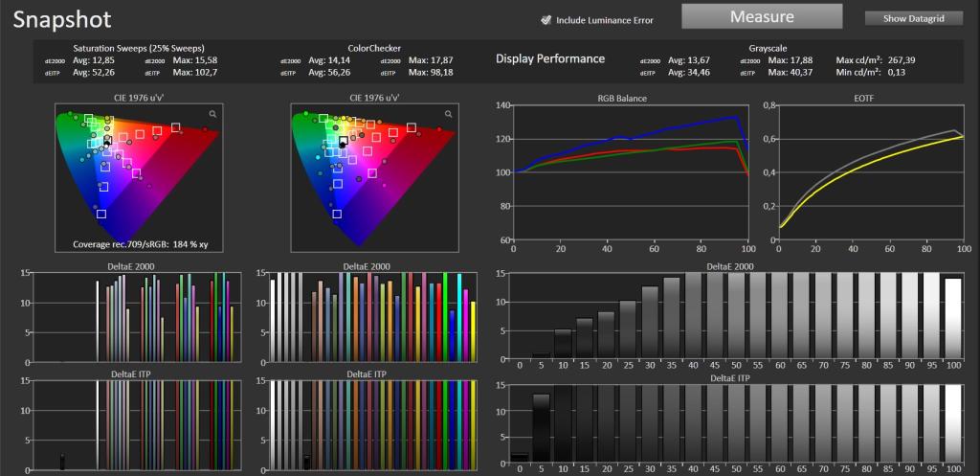
Task: Click the Show Datagrid button
Action: (x=913, y=19)
